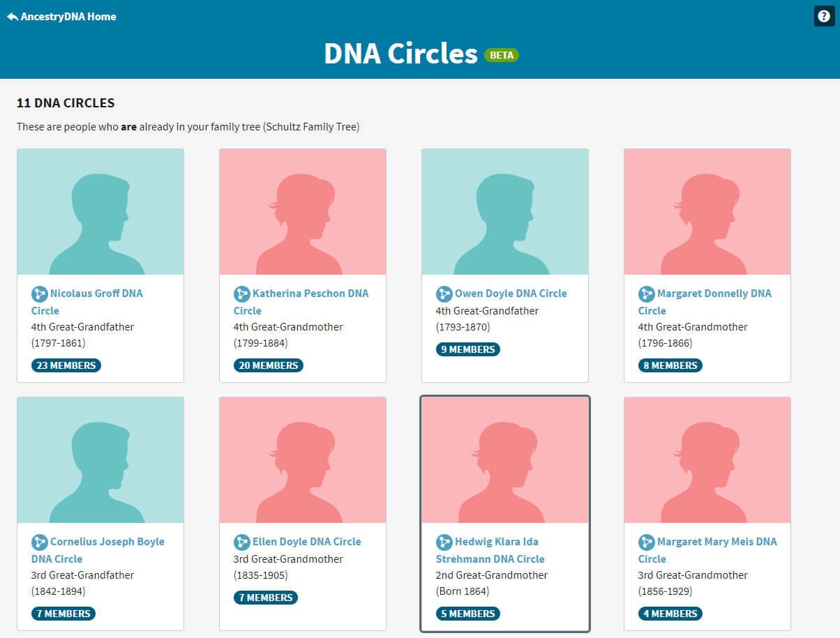The width and height of the screenshot is (840, 638).
Task: Open the Nicolaus Groff DNA Circle link
Action: (94, 294)
